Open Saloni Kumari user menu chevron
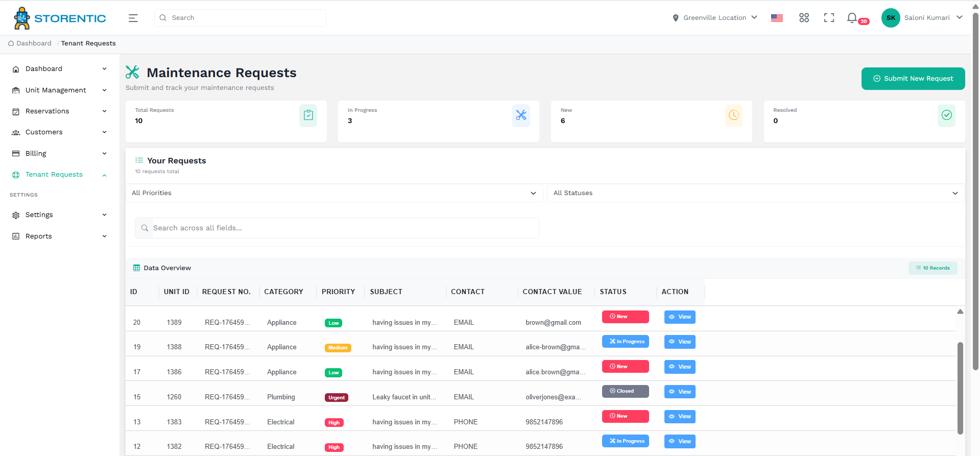 (959, 17)
